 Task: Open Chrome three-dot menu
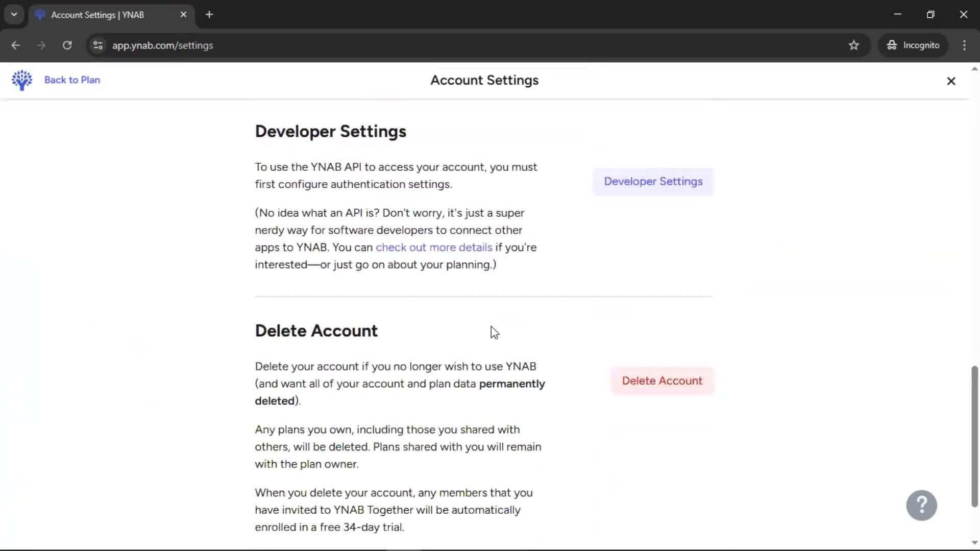tap(964, 45)
